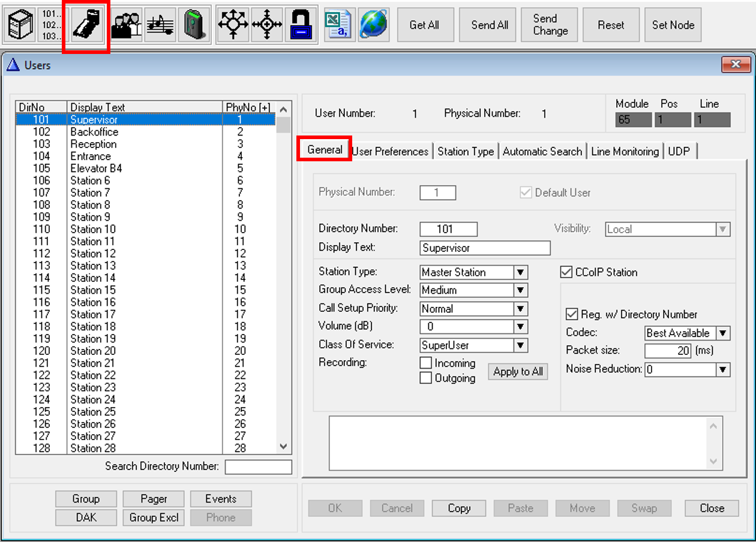
Task: Click the Copy button
Action: 459,508
